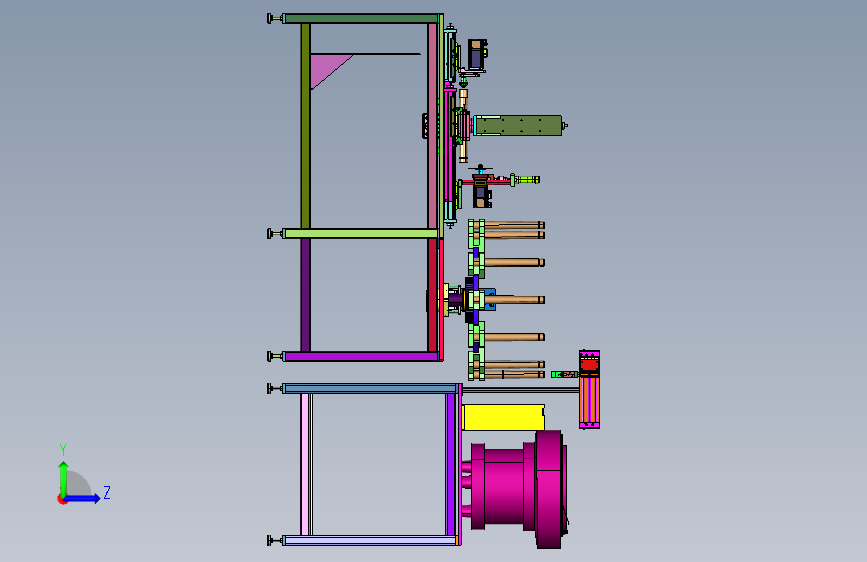Select the light green middle crossbeam
Viewport: 867px width, 562px height.
[x=361, y=233]
